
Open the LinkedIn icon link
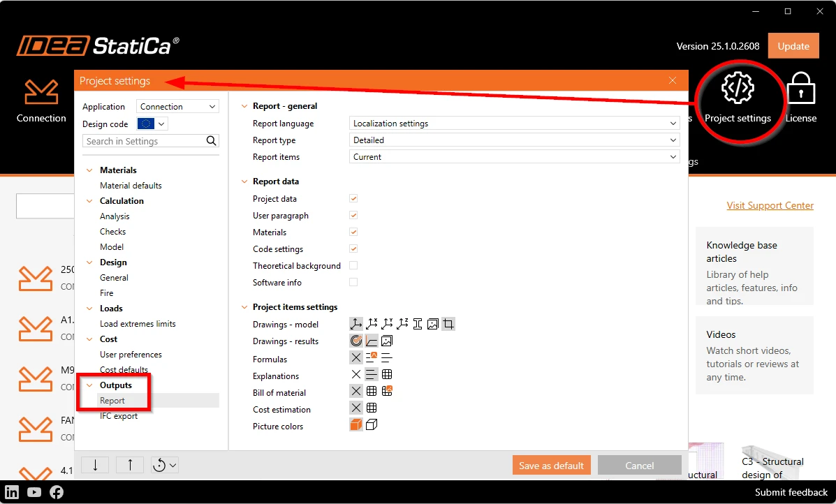[12, 491]
